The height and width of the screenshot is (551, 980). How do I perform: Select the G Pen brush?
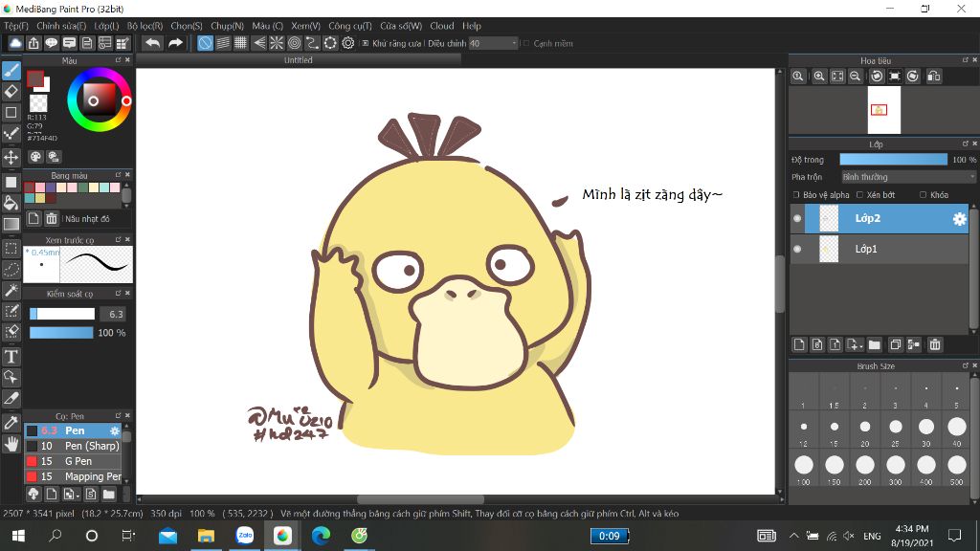coord(73,461)
